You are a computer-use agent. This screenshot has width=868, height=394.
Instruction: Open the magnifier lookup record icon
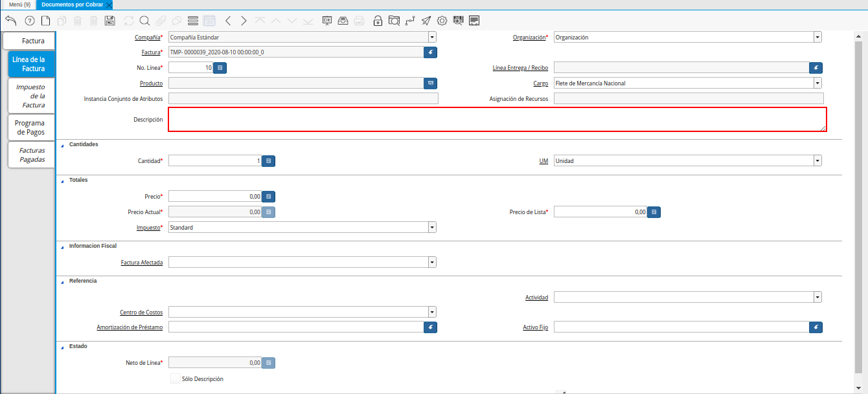coord(144,21)
